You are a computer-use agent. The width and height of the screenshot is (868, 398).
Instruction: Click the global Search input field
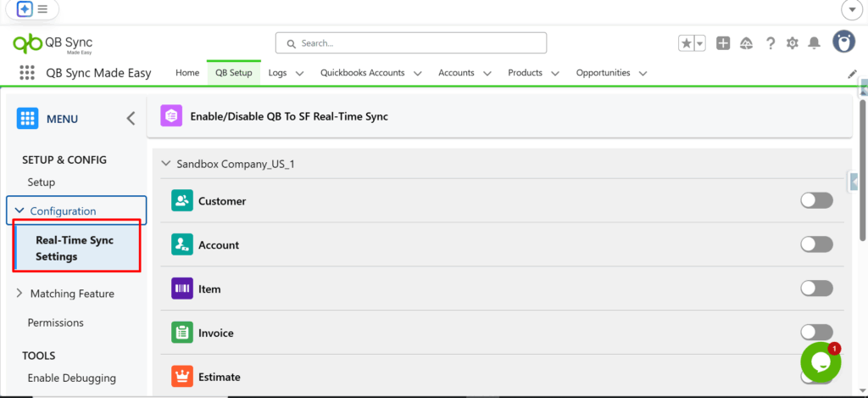411,43
